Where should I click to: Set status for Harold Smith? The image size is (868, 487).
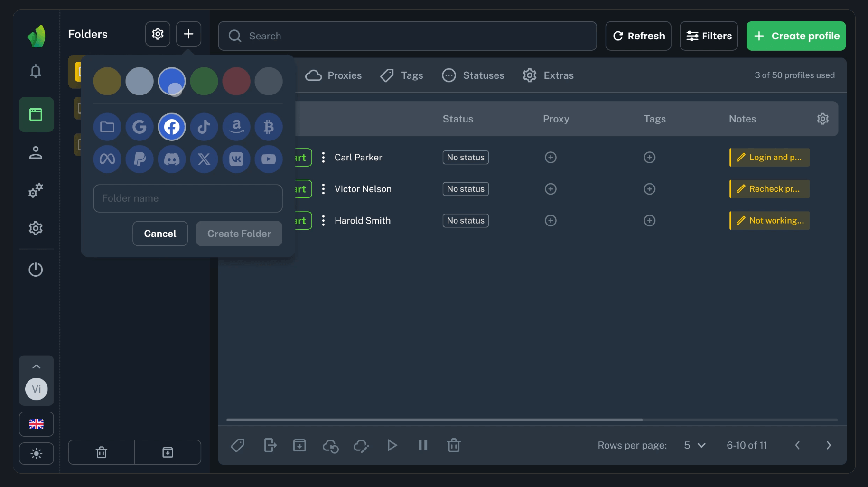(x=466, y=221)
